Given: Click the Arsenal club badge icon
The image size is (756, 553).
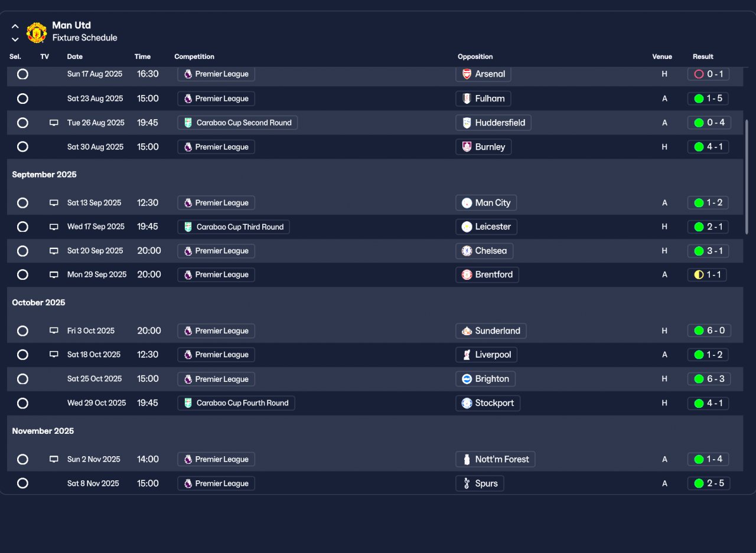Looking at the screenshot, I should 467,74.
